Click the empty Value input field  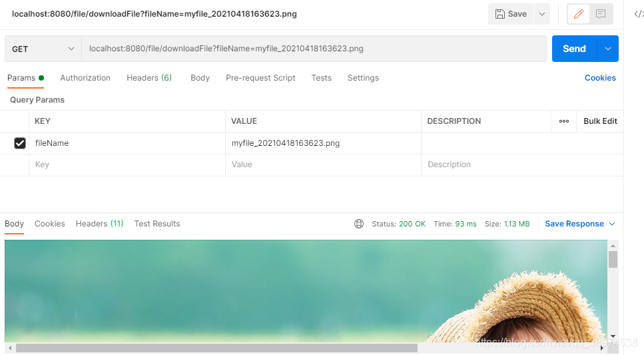point(323,165)
